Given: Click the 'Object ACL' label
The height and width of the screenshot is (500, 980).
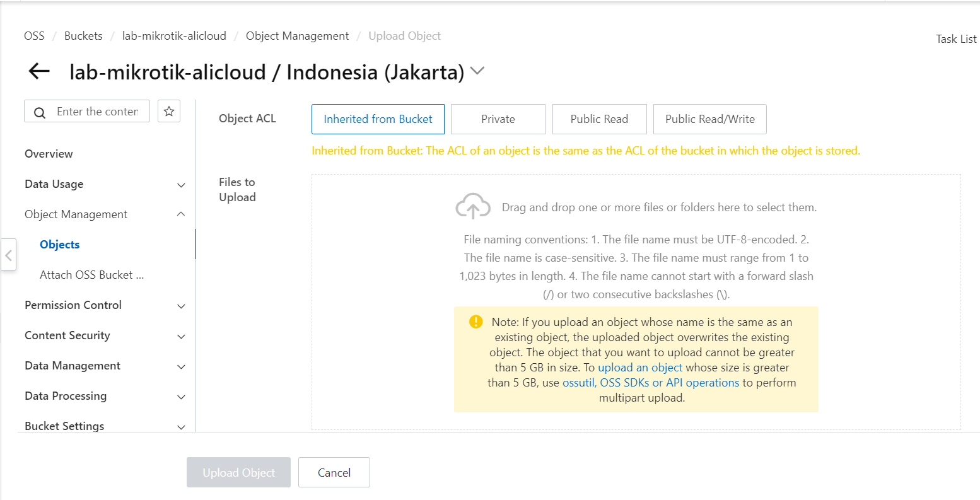Looking at the screenshot, I should point(247,119).
